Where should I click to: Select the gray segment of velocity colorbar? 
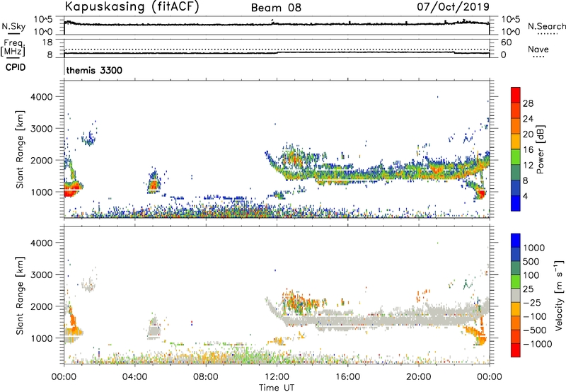coord(516,296)
